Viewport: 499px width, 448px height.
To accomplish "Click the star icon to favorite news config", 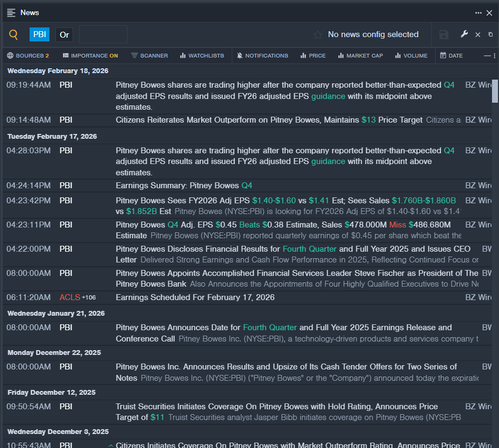I will pos(318,34).
